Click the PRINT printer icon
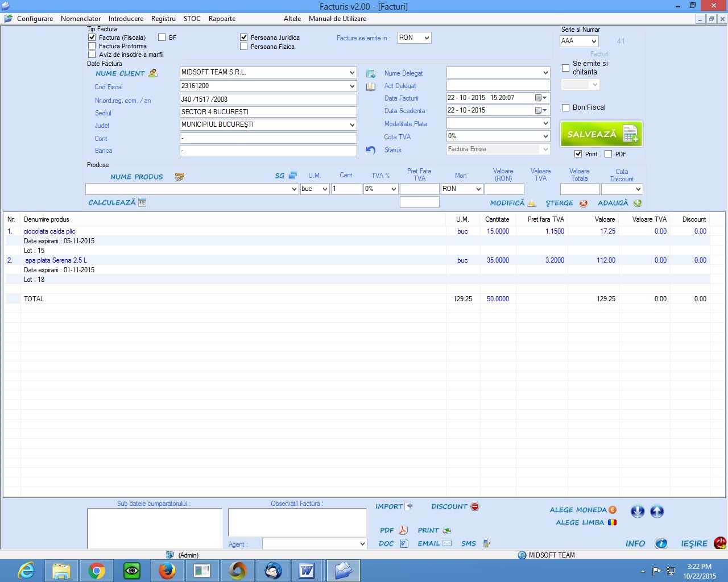The image size is (728, 582). [447, 530]
